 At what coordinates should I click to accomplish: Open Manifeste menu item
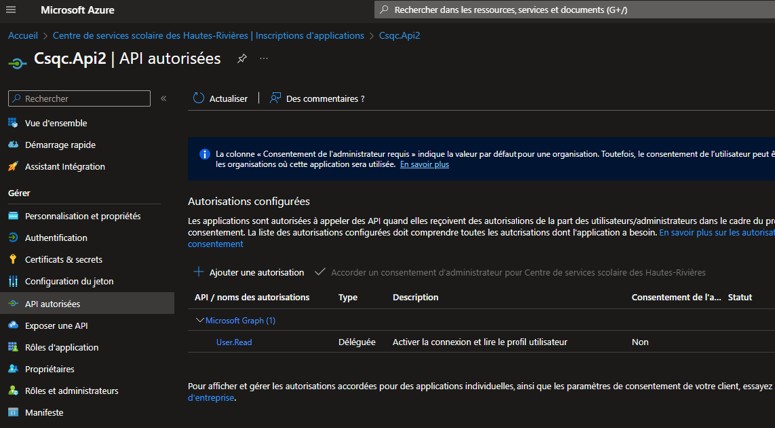44,413
